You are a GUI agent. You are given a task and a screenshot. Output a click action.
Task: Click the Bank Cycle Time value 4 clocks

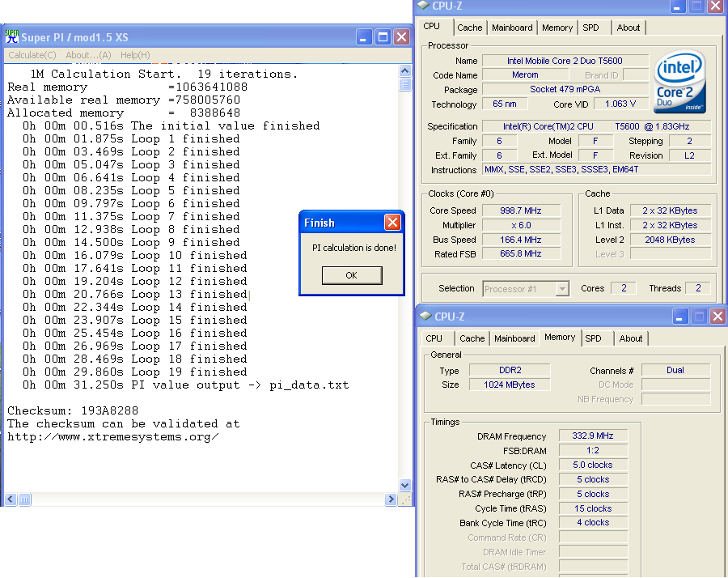593,522
